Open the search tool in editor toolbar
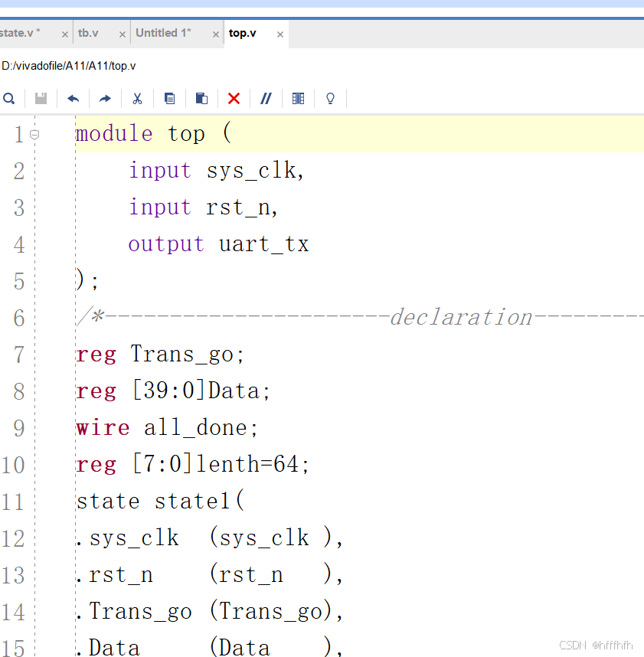644x657 pixels. click(8, 99)
